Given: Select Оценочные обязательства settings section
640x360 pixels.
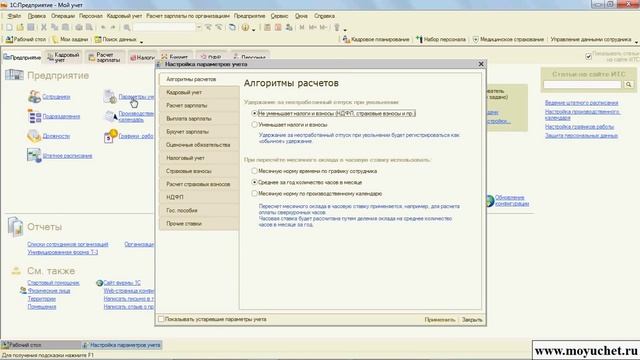Looking at the screenshot, I should (199, 145).
